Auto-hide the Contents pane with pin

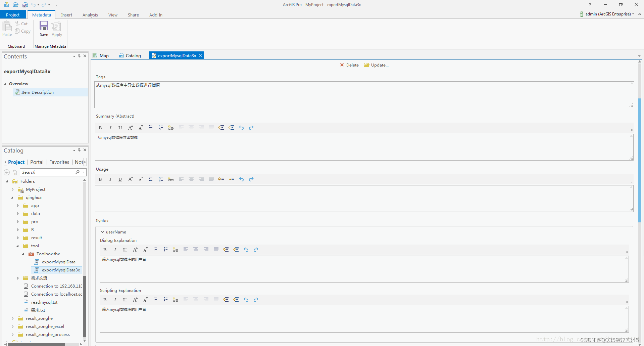79,56
